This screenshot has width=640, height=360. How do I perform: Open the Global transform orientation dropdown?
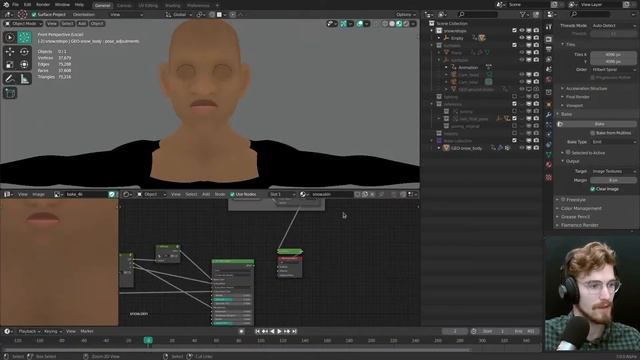[178, 14]
